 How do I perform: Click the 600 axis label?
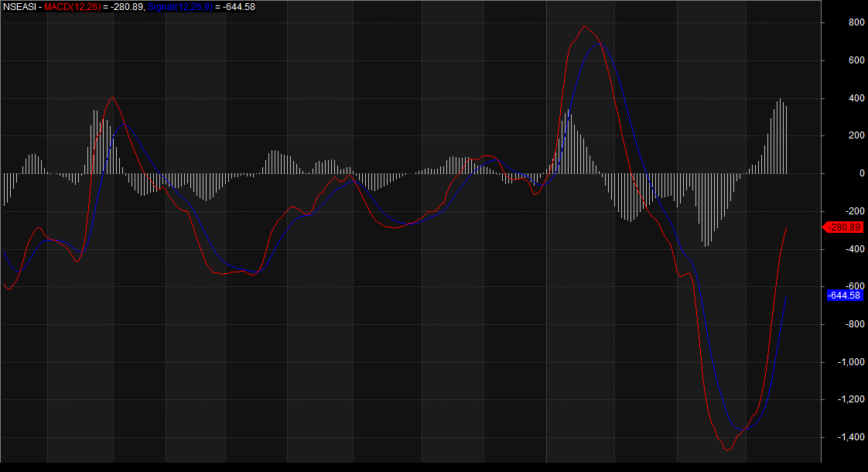pos(856,60)
